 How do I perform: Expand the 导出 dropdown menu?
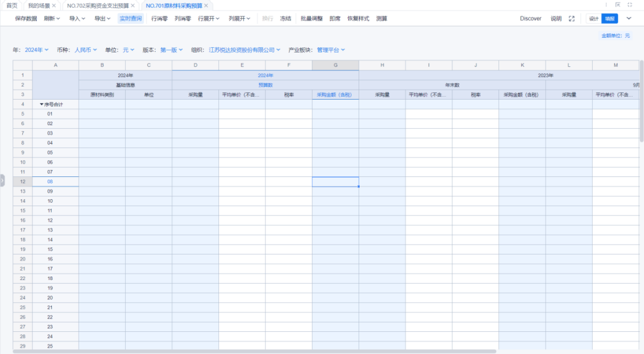[102, 19]
